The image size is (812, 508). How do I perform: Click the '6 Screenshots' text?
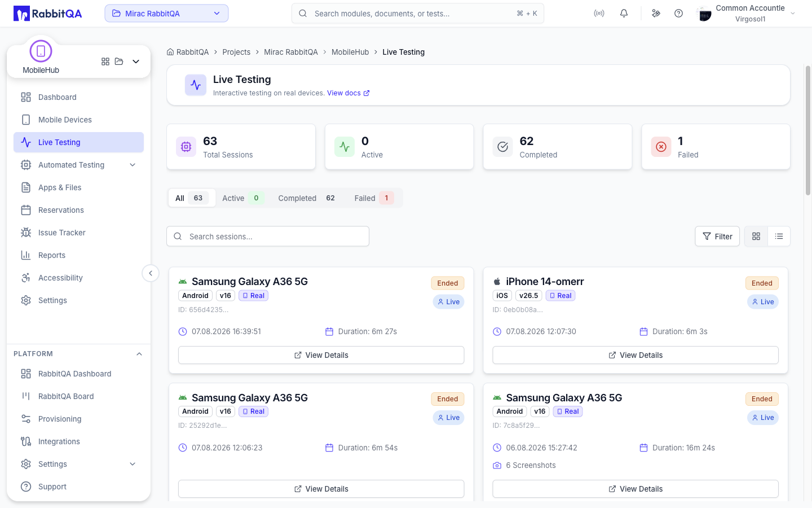531,466
